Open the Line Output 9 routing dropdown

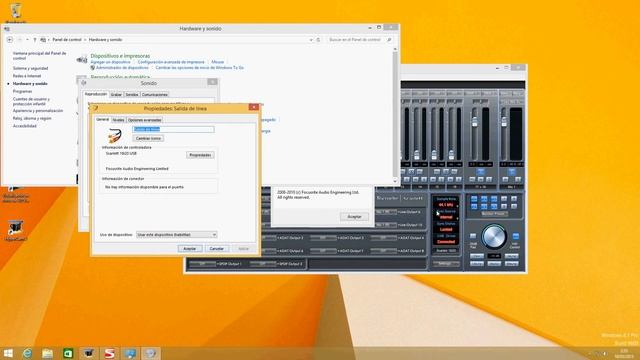[x=386, y=212]
